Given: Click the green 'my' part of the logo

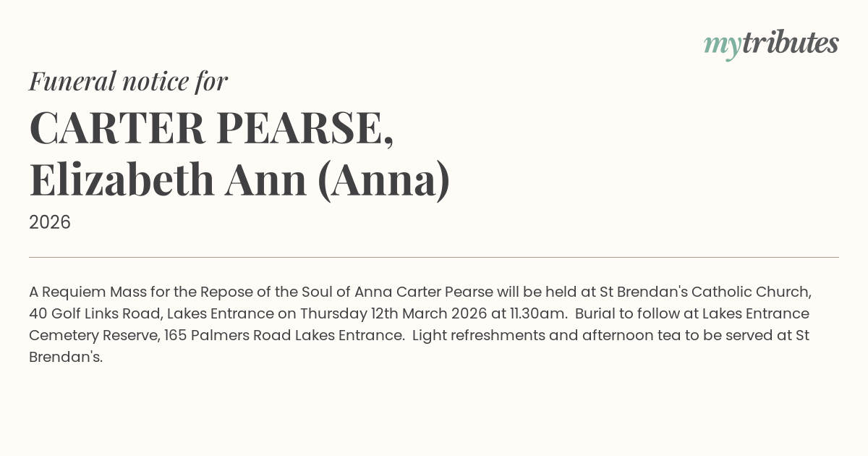Looking at the screenshot, I should coord(723,46).
